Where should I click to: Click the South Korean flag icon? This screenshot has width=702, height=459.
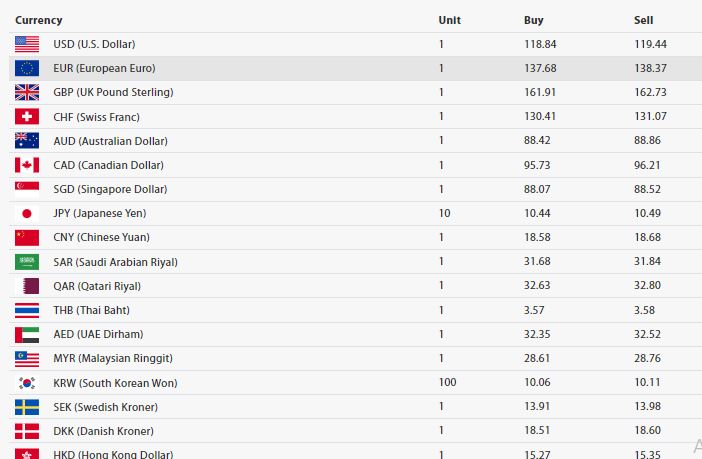pyautogui.click(x=27, y=383)
